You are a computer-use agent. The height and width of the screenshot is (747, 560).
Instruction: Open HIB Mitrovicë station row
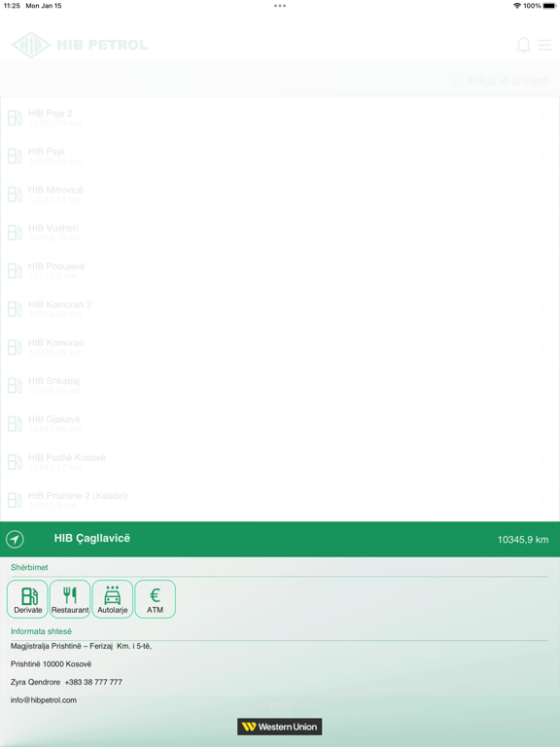[280, 194]
